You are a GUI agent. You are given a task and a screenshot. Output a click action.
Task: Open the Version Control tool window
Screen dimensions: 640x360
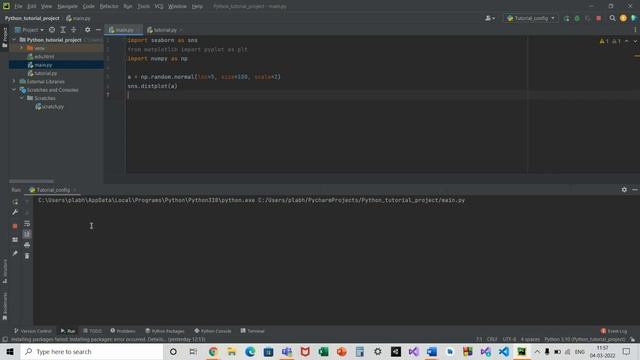pyautogui.click(x=33, y=331)
